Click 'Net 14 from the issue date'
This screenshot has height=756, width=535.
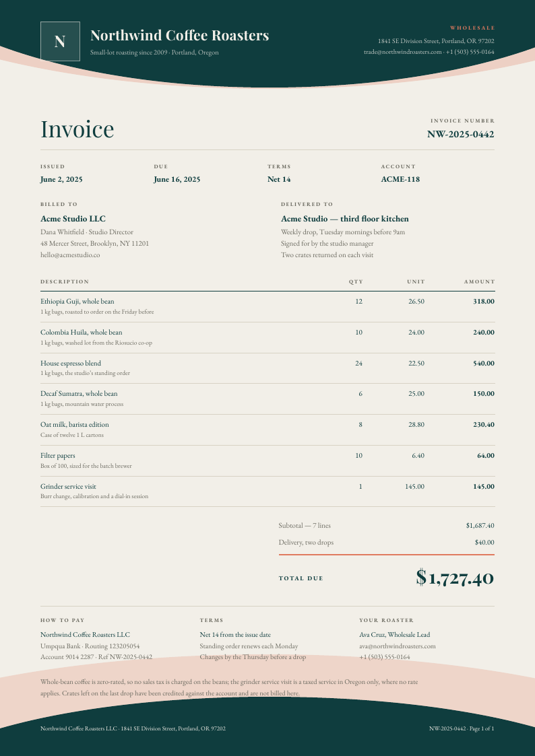[235, 635]
